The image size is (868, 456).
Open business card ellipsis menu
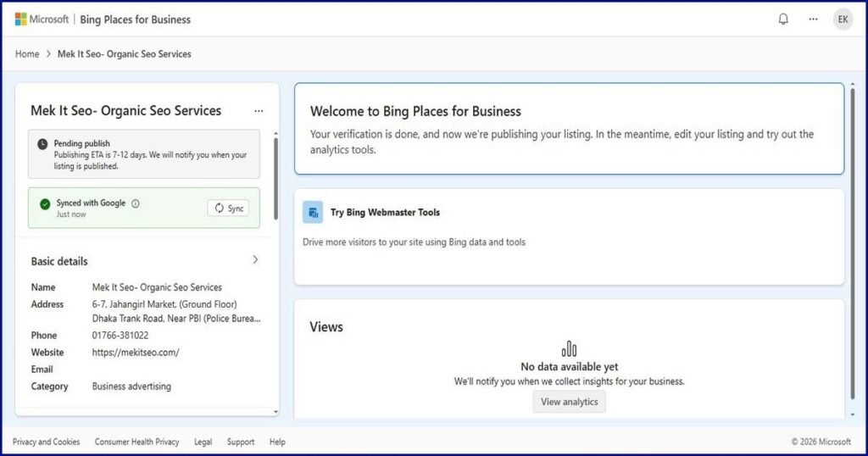(259, 111)
